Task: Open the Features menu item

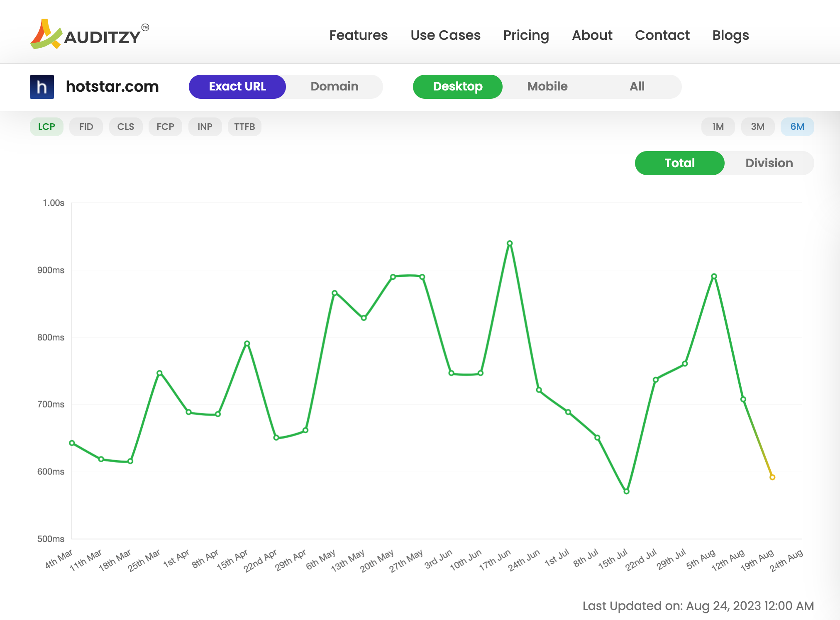Action: pos(359,35)
